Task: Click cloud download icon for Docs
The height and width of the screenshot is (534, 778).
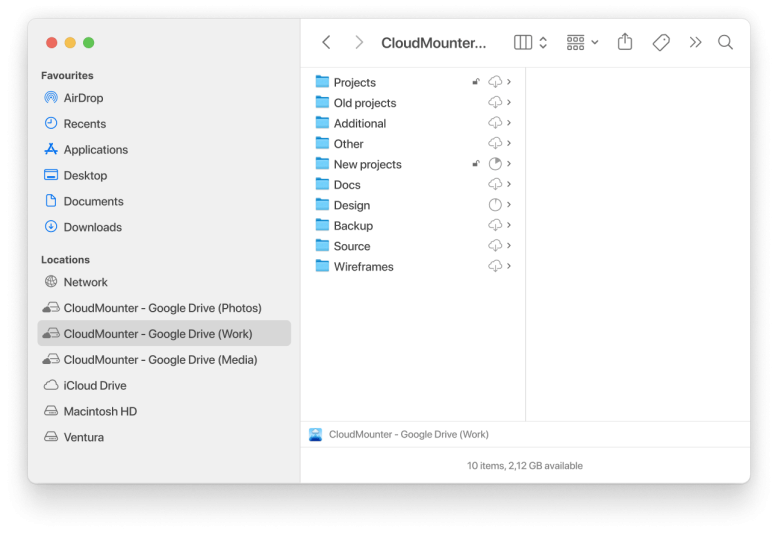Action: click(495, 184)
